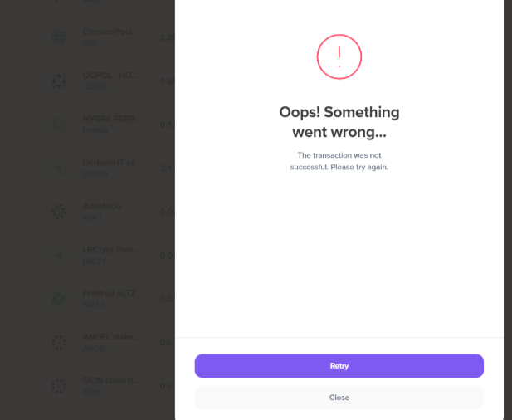Select the HYDRA PREP pool name

(109, 119)
